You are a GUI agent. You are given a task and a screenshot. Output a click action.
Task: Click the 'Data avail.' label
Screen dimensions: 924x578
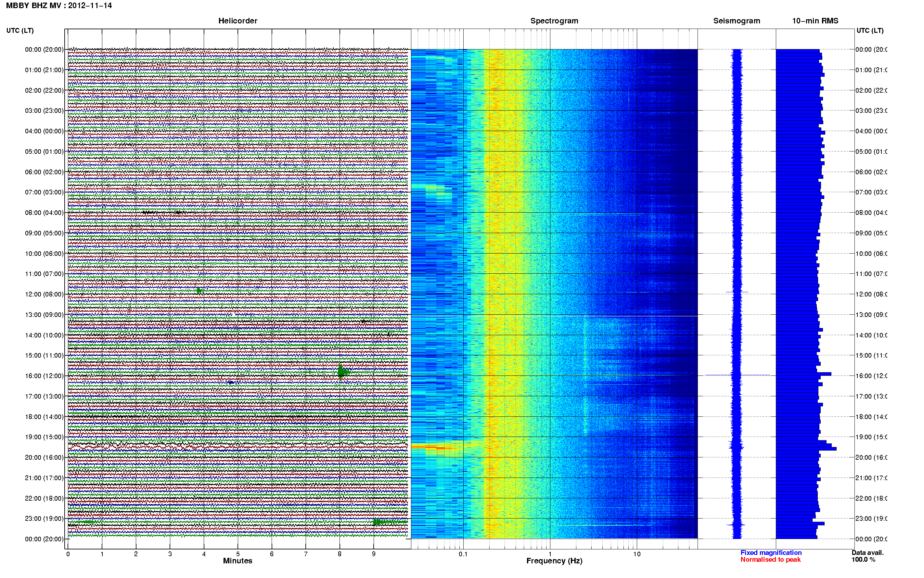point(867,553)
